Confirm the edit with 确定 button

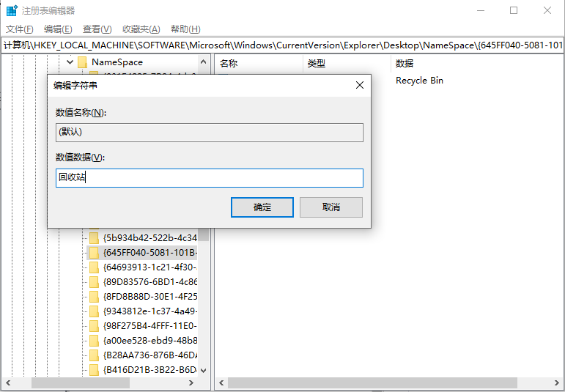(262, 207)
